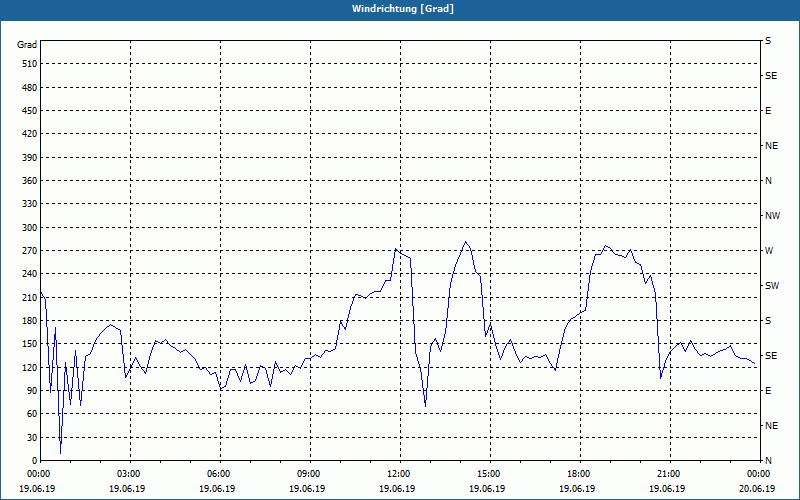Select the 480 y-axis value
800x500 pixels.
[29, 88]
